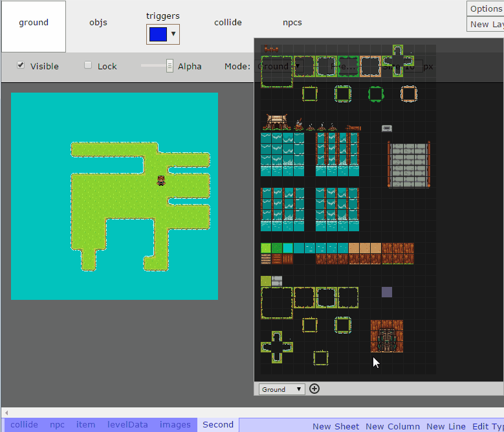
Task: Select the open waterfall tile block
Action: (282, 154)
